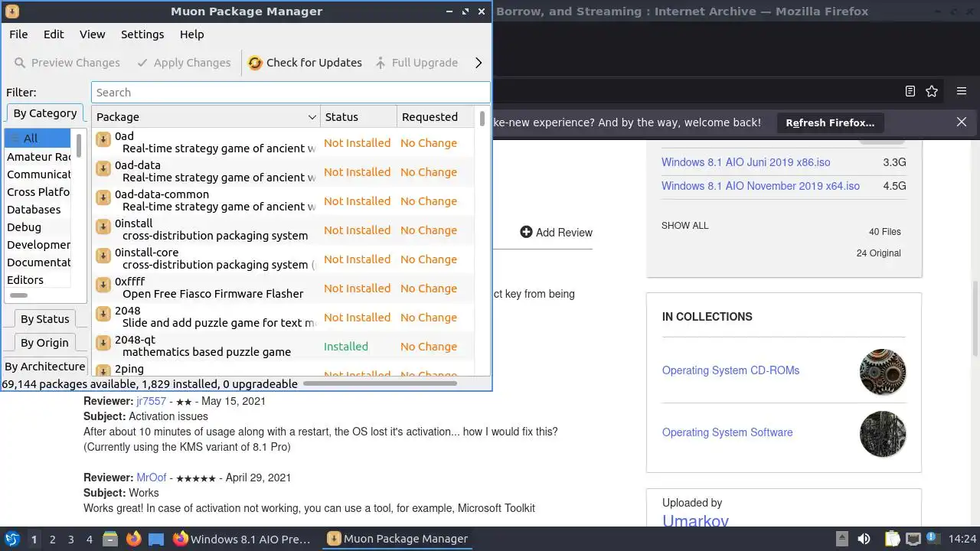Viewport: 980px width, 551px height.
Task: Click Refresh Firefox button in Firefox
Action: point(830,122)
